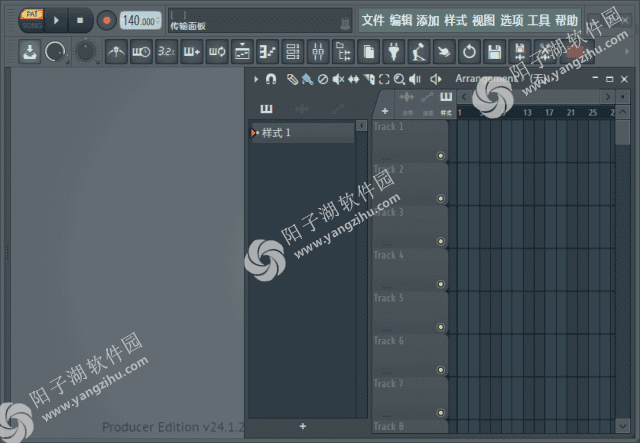Click the right arrow of the horizontal scrollbar
The image size is (640, 443).
608,97
